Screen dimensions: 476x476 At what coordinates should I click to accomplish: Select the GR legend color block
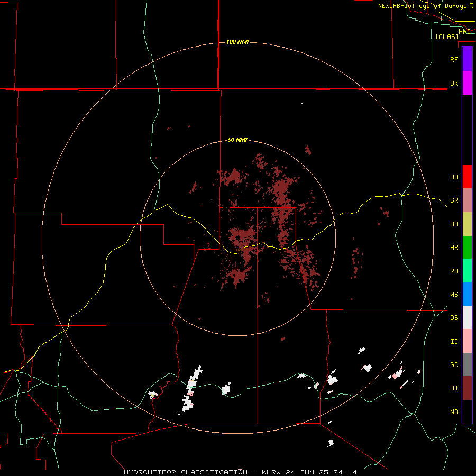click(x=467, y=200)
